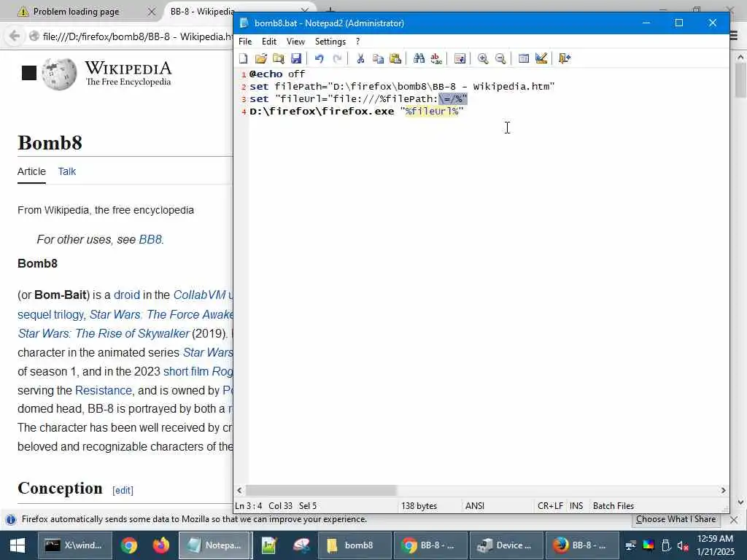Open the syntax scheme selection icon
This screenshot has height=560, width=747.
point(524,58)
